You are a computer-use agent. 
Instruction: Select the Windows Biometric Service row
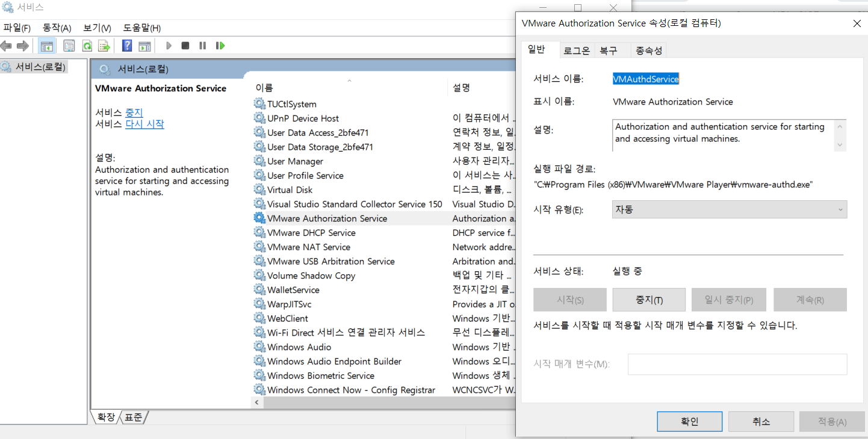pos(383,375)
